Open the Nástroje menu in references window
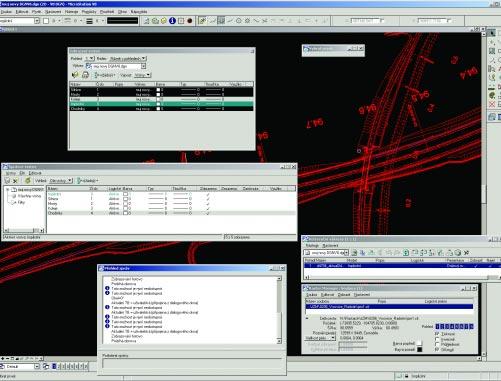Viewport: 501px width, 381px height. point(312,245)
